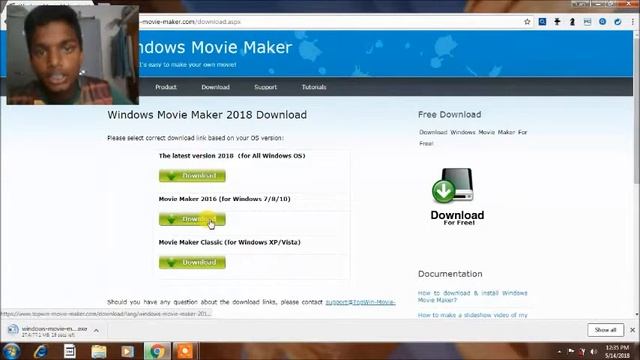Switch to Chrome on the taskbar

pos(156,351)
